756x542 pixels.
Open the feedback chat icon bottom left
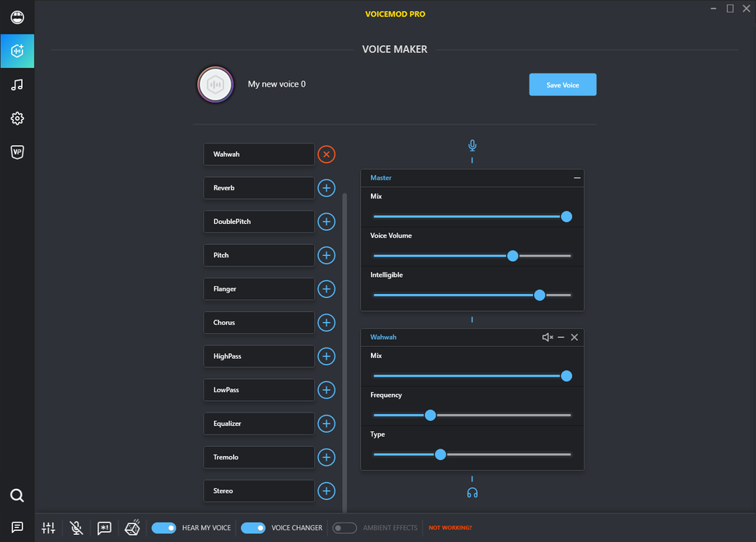(x=17, y=527)
